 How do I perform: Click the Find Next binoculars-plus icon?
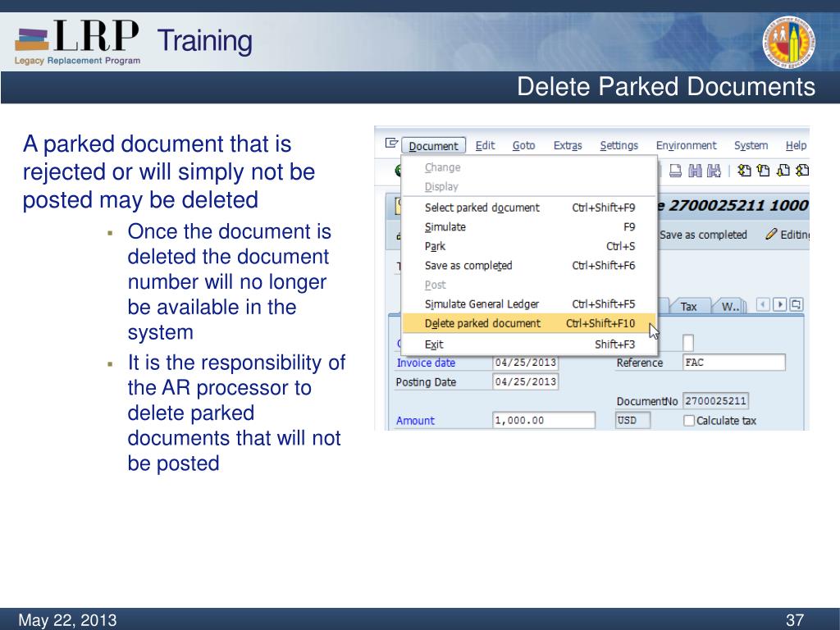[714, 171]
